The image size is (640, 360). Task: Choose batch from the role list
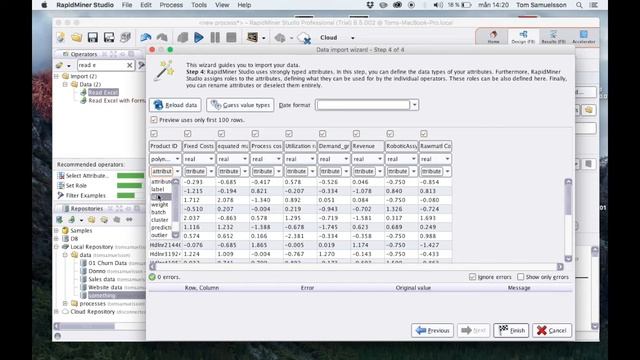[159, 212]
